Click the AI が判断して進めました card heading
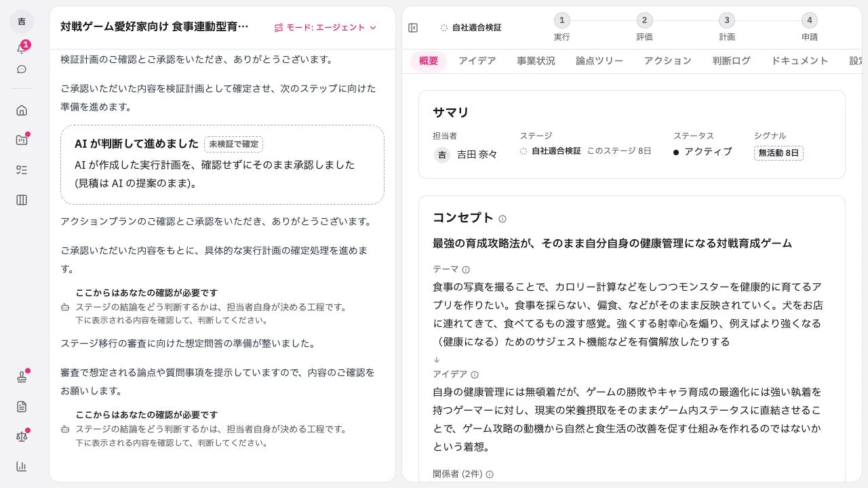Screen dimensions: 868x488 pyautogui.click(x=136, y=144)
